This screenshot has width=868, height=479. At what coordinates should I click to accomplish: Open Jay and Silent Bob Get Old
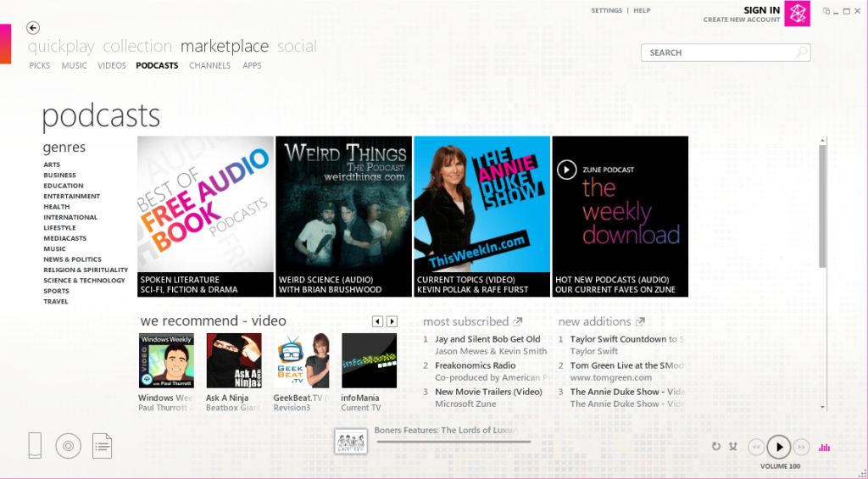pos(487,339)
